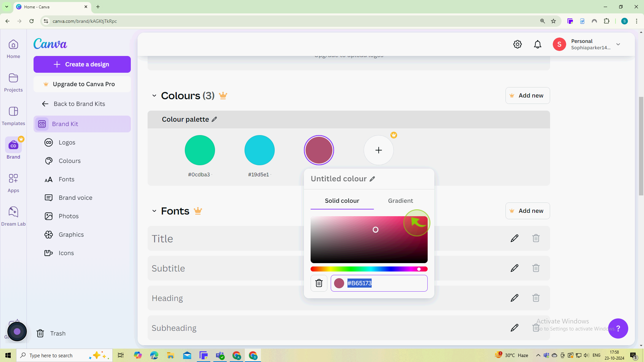
Task: Expand the Personal account dropdown
Action: tap(620, 44)
